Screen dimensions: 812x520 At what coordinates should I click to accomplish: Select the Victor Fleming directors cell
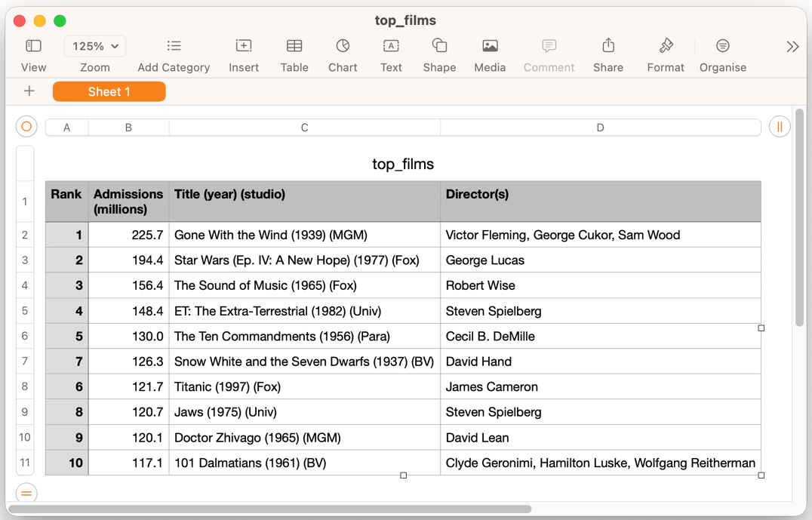coord(601,235)
